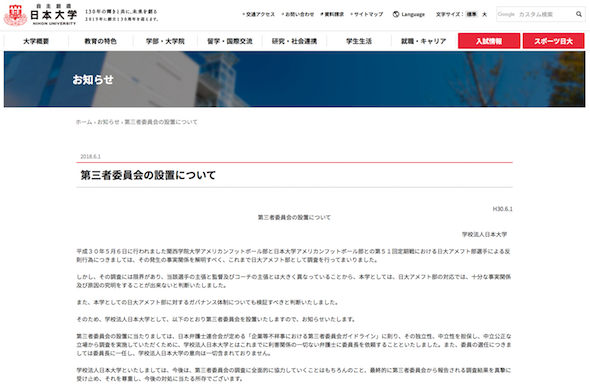
Task: Open the 研究・社会連携 menu
Action: tap(294, 41)
